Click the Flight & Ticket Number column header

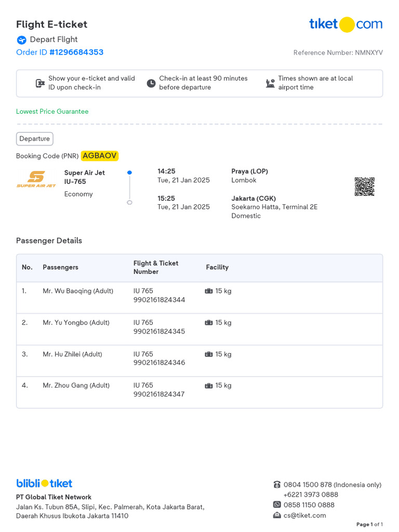[x=156, y=268]
